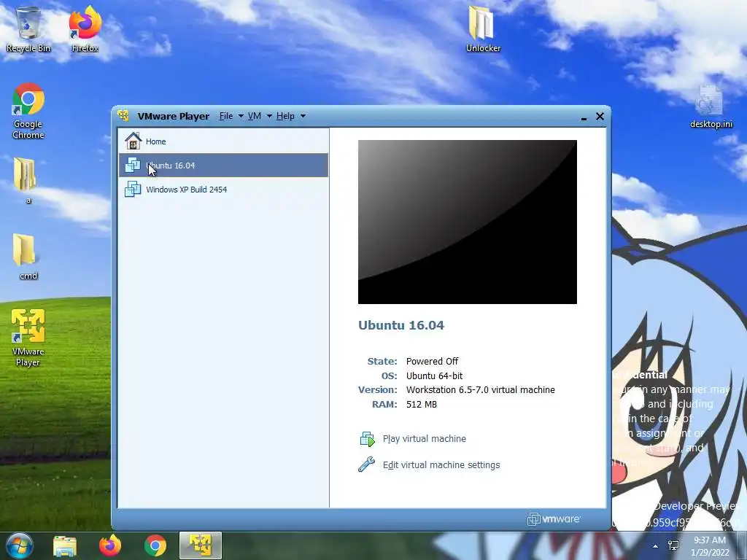747x560 pixels.
Task: Click the Windows XP Build 2454 VM icon
Action: [133, 189]
